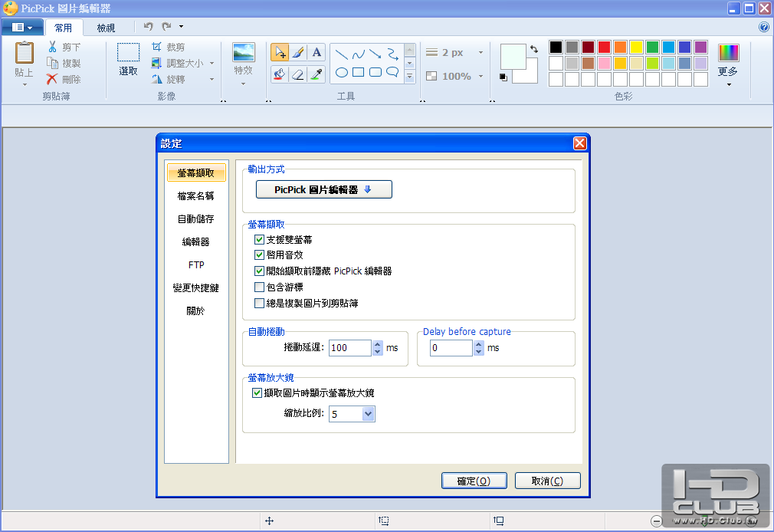Click the 取消(C) button
Viewport: 774px width, 532px height.
point(547,481)
